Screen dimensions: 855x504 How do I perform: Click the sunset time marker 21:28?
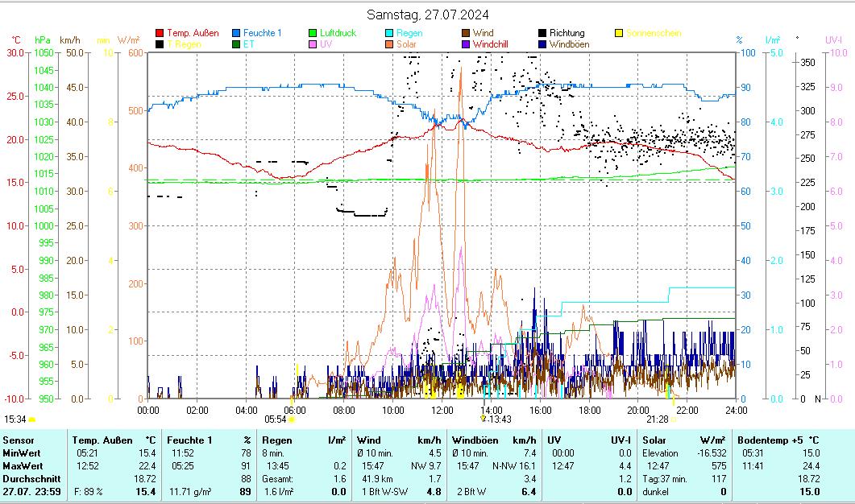(x=657, y=419)
